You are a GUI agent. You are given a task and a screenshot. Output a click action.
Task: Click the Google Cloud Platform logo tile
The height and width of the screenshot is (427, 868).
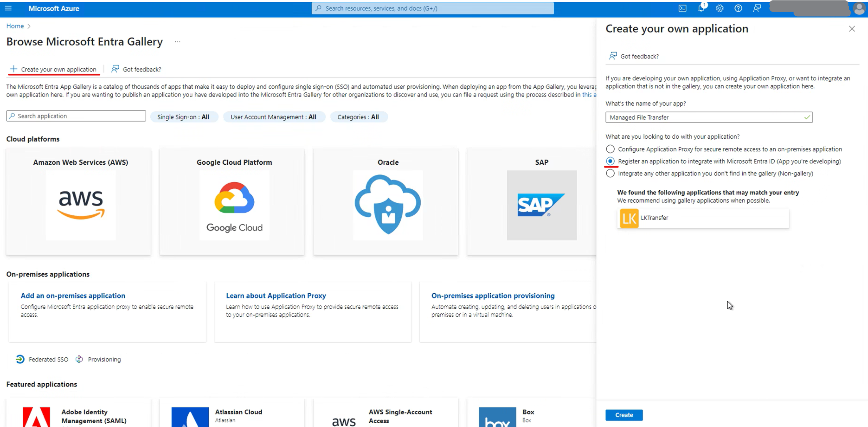pyautogui.click(x=234, y=205)
